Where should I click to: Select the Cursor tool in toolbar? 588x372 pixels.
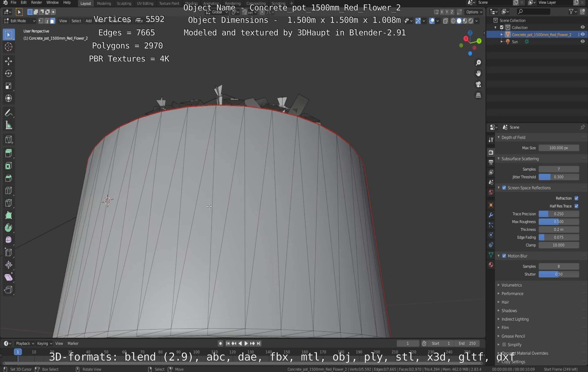coord(9,47)
